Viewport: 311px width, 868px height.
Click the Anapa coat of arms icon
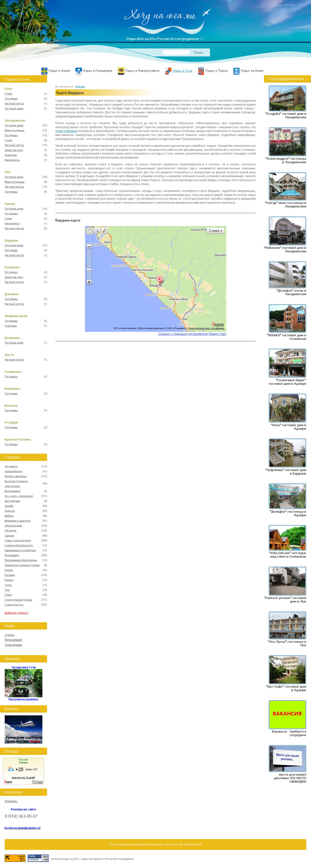(44, 71)
